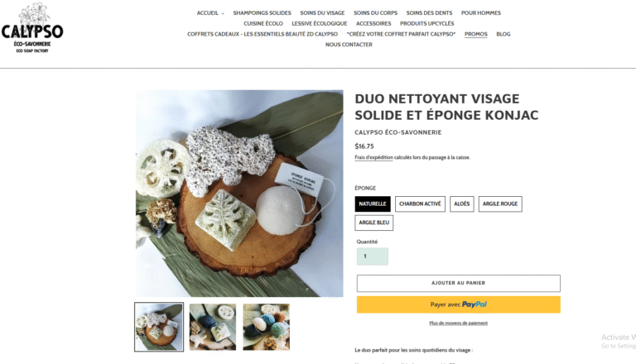Select Argile Rouge sponge variant
The height and width of the screenshot is (364, 636).
(500, 204)
